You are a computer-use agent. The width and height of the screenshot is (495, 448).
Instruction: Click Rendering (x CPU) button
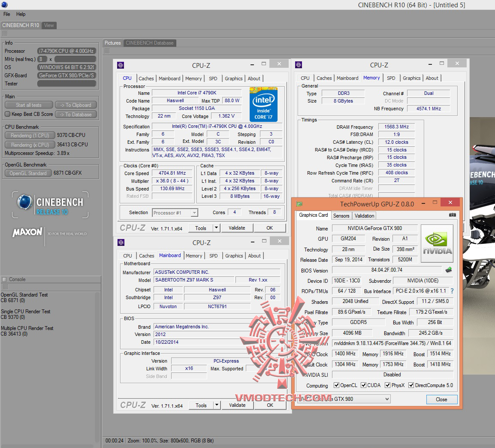[x=30, y=145]
